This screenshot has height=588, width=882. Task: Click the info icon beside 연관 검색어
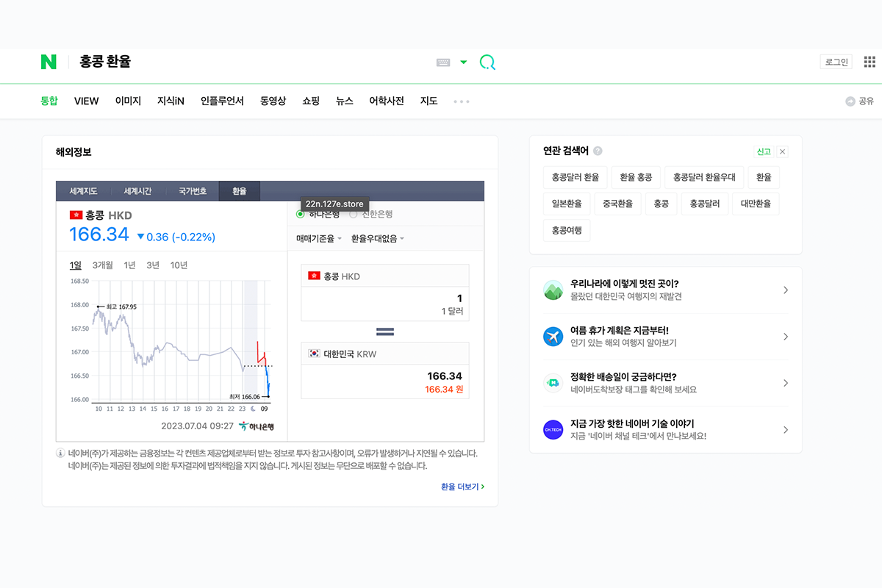[x=598, y=151]
